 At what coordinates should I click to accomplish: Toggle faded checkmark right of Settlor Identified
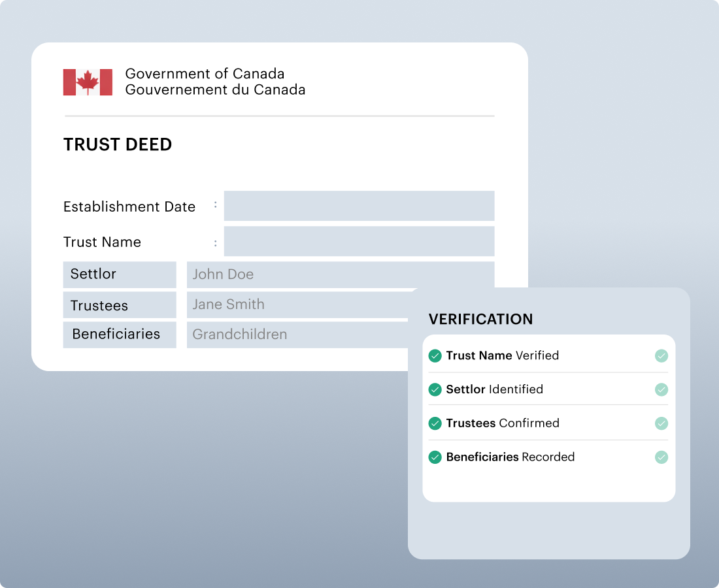[x=661, y=389]
